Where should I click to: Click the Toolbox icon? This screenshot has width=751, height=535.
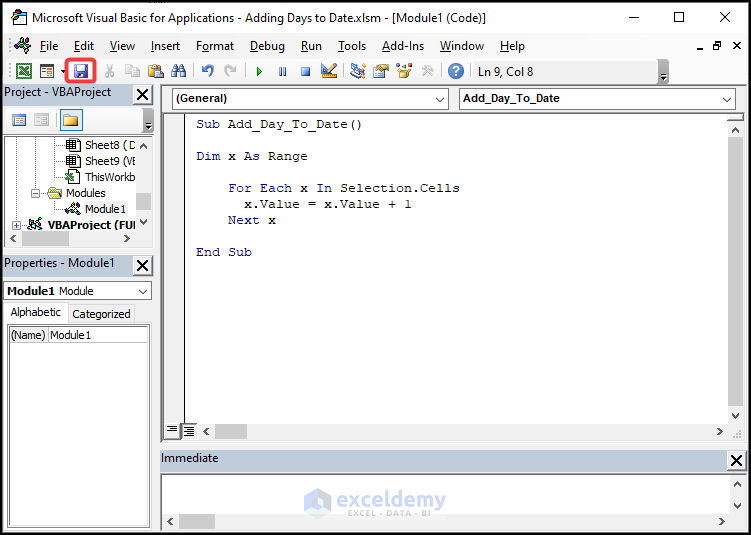[427, 72]
